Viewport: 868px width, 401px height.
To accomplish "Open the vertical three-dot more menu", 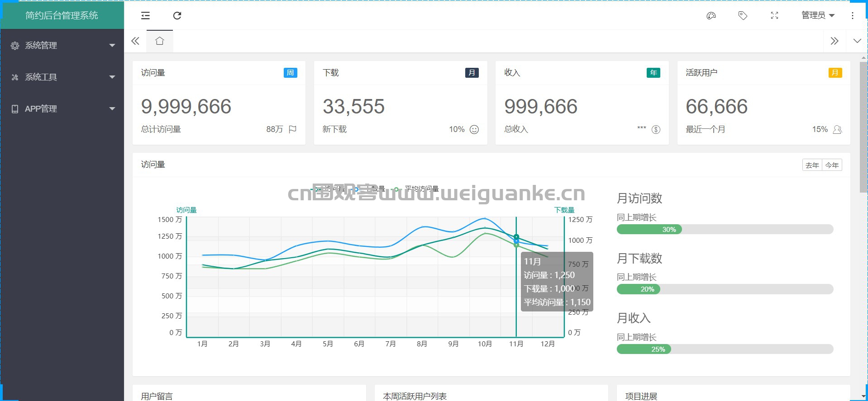I will pyautogui.click(x=853, y=16).
